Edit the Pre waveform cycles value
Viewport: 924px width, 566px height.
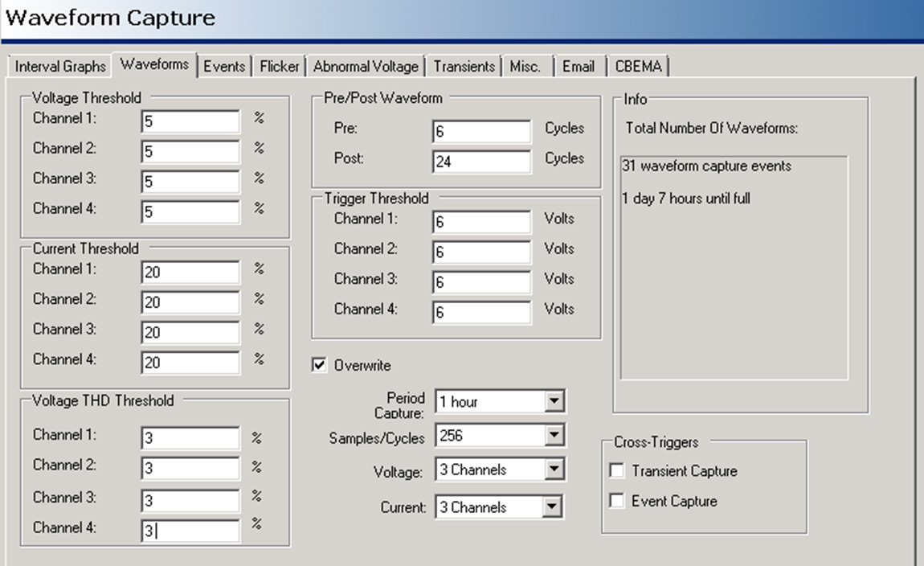[x=480, y=131]
